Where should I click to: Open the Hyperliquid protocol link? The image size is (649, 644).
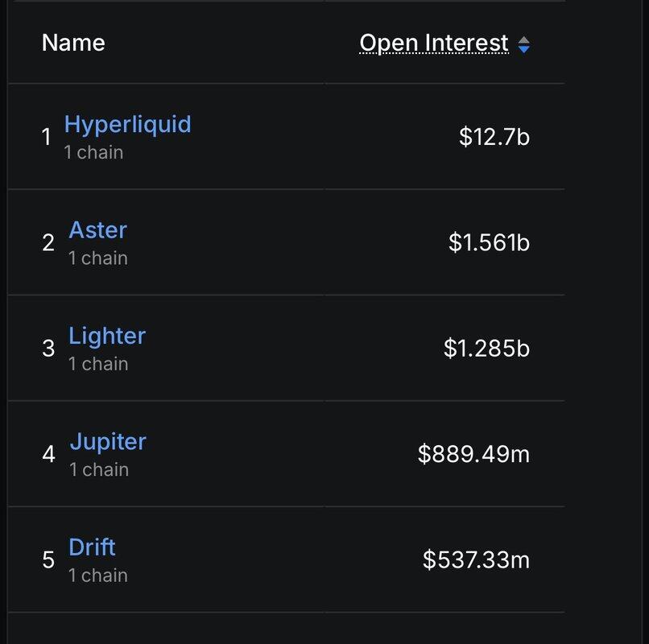pos(127,124)
